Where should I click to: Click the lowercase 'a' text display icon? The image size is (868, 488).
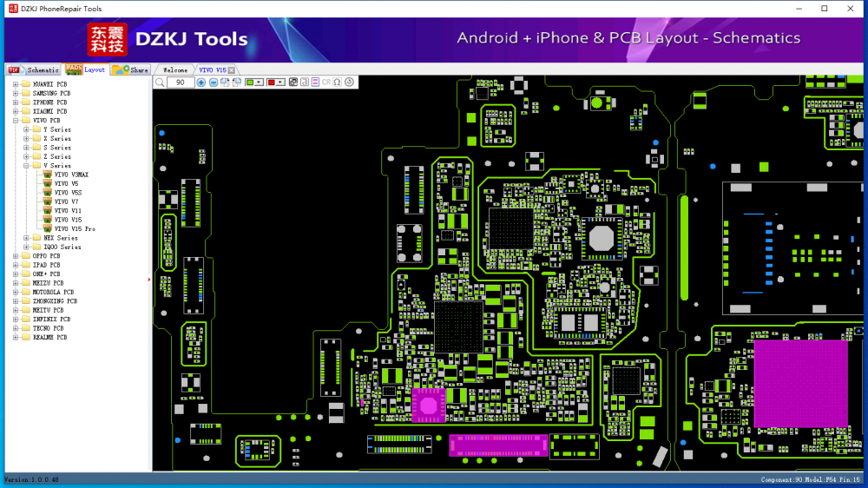(x=305, y=82)
